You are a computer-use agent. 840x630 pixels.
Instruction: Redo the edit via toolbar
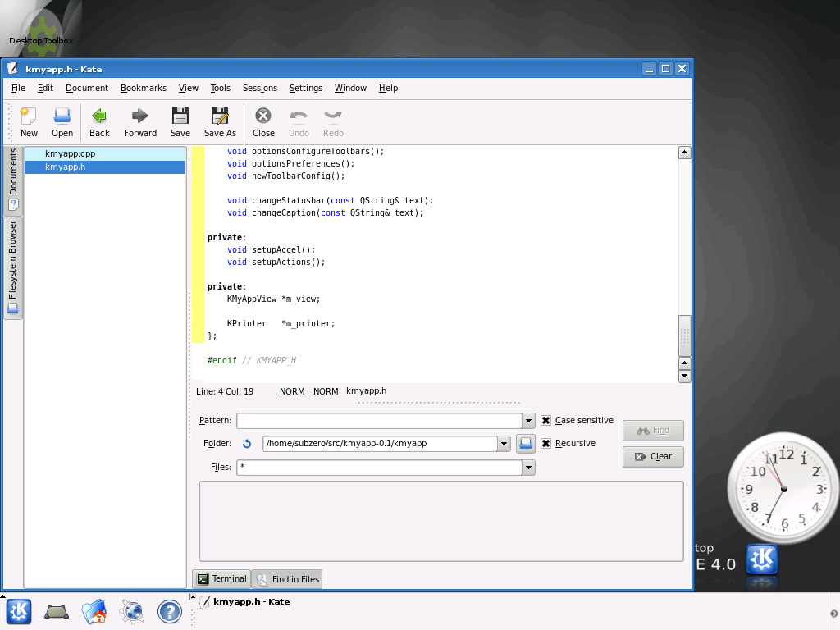[x=333, y=122]
